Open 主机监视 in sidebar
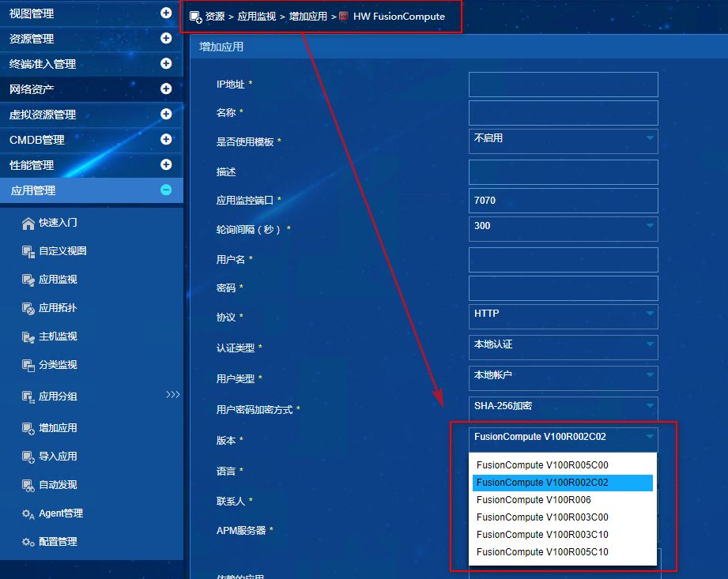Screen dimensions: 728x579 [x=58, y=336]
